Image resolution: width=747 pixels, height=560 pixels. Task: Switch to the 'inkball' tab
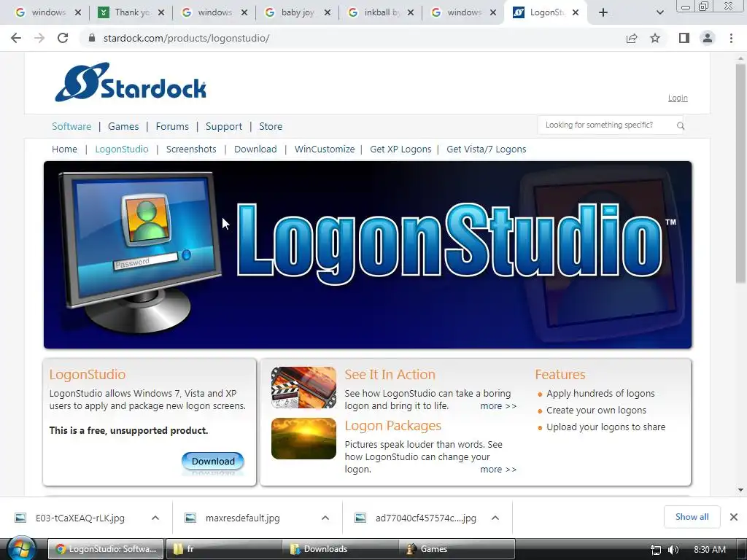(380, 12)
